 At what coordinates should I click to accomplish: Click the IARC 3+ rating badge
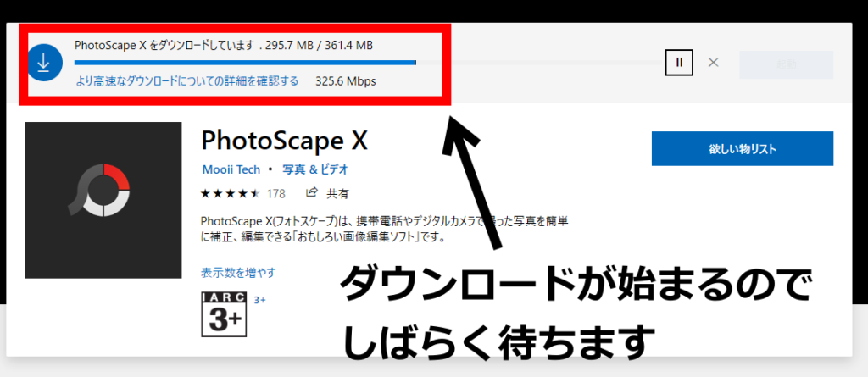[x=222, y=314]
